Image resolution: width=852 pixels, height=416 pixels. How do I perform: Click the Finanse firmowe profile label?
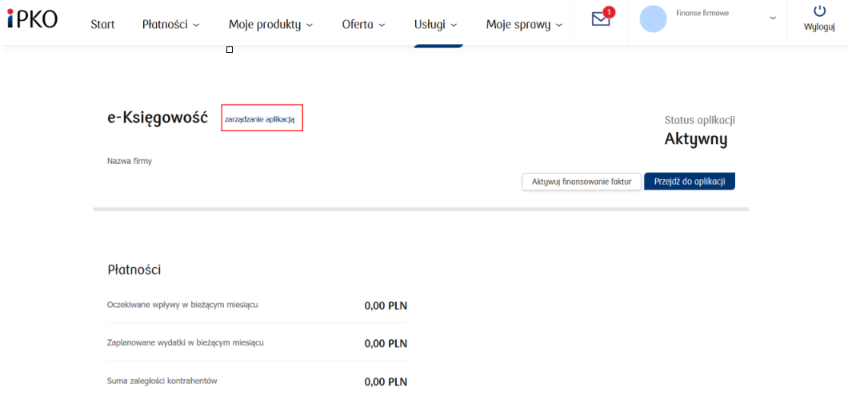[x=703, y=13]
